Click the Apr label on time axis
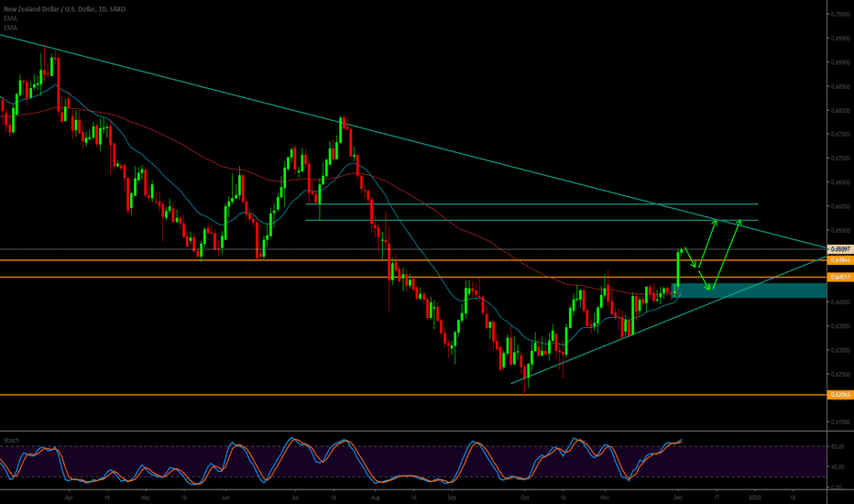The height and width of the screenshot is (504, 854). tap(70, 496)
